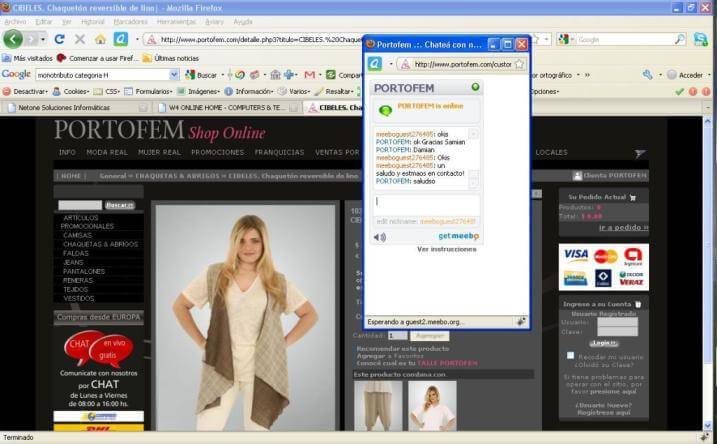Image resolution: width=717 pixels, height=444 pixels.
Task: Click the Cantidad quantity field
Action: 397,336
